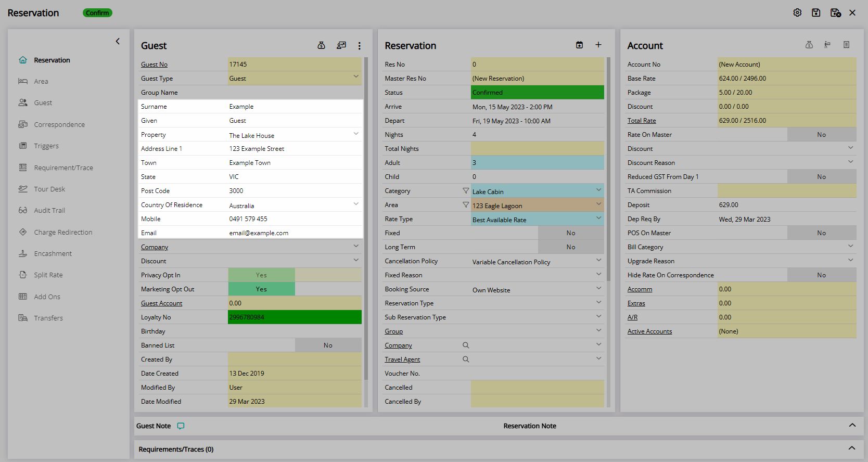
Task: Click the Total Rate link
Action: pyautogui.click(x=642, y=120)
